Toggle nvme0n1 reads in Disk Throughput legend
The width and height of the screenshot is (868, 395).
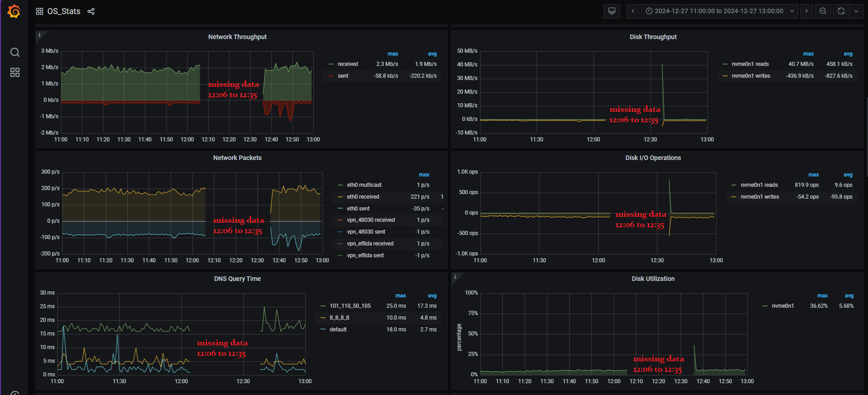tap(750, 64)
